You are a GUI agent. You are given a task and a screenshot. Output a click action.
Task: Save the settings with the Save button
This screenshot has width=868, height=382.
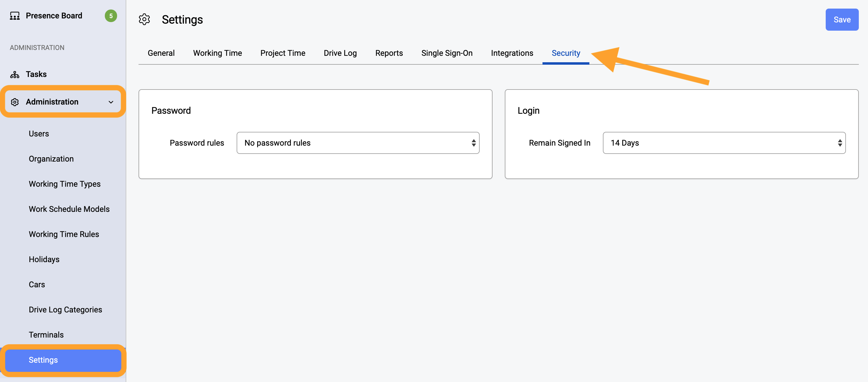pos(842,20)
